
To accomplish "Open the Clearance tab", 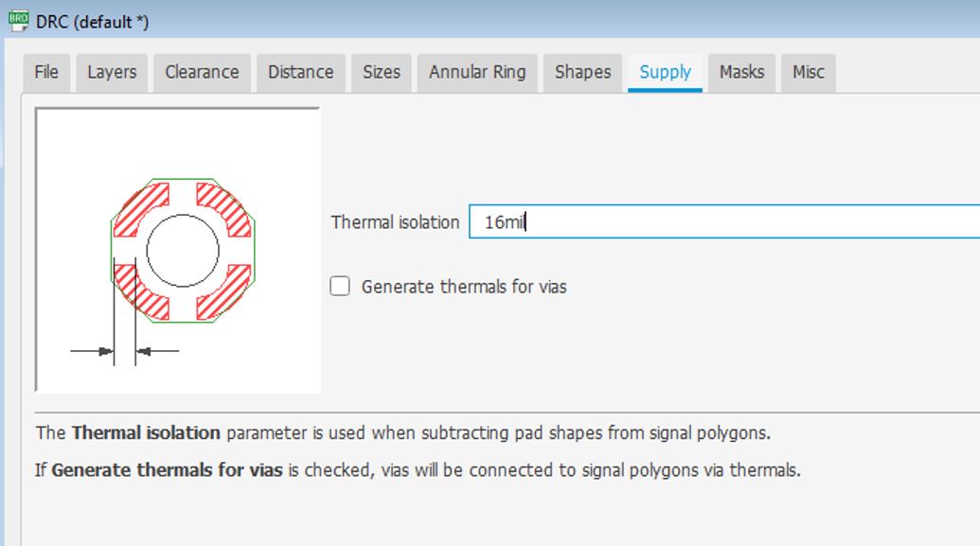I will pyautogui.click(x=202, y=73).
